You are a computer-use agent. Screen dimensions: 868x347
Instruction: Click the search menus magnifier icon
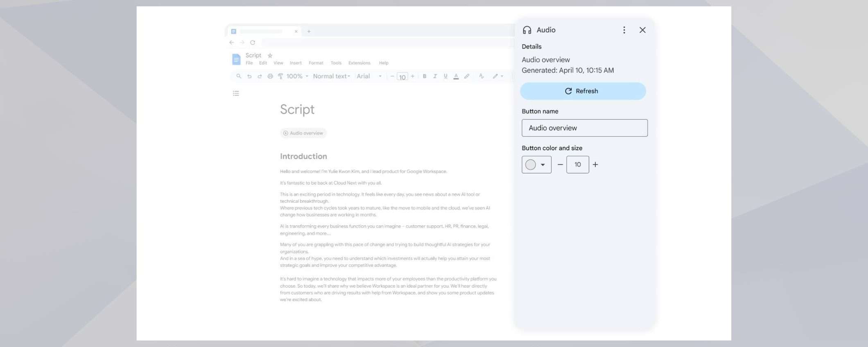[239, 76]
